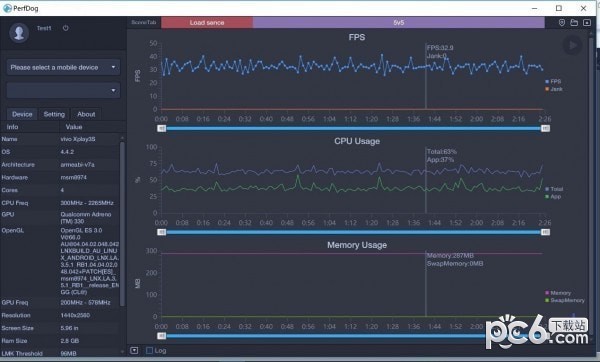Toggle the FPS legend series
Screen dimensions: 600x362
[553, 81]
